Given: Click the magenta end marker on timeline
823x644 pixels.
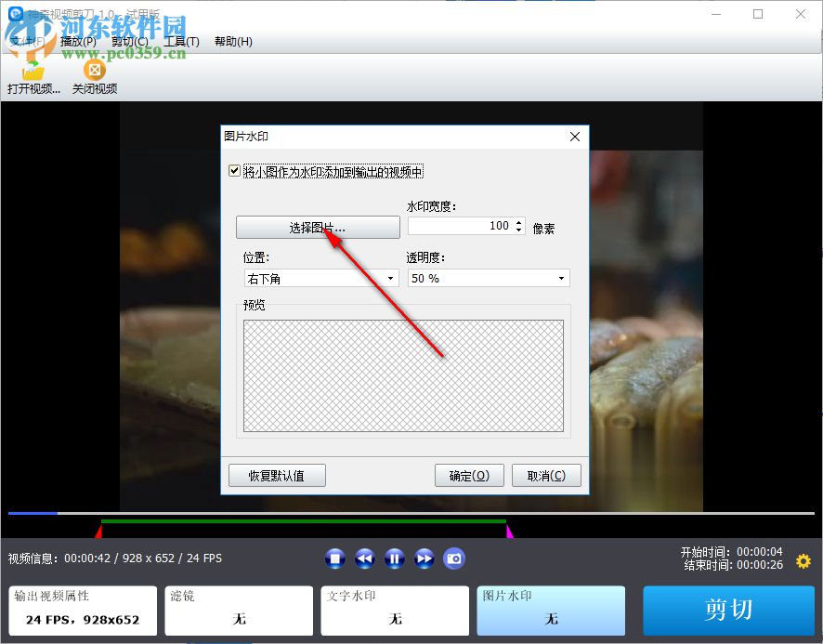Looking at the screenshot, I should click(x=509, y=532).
